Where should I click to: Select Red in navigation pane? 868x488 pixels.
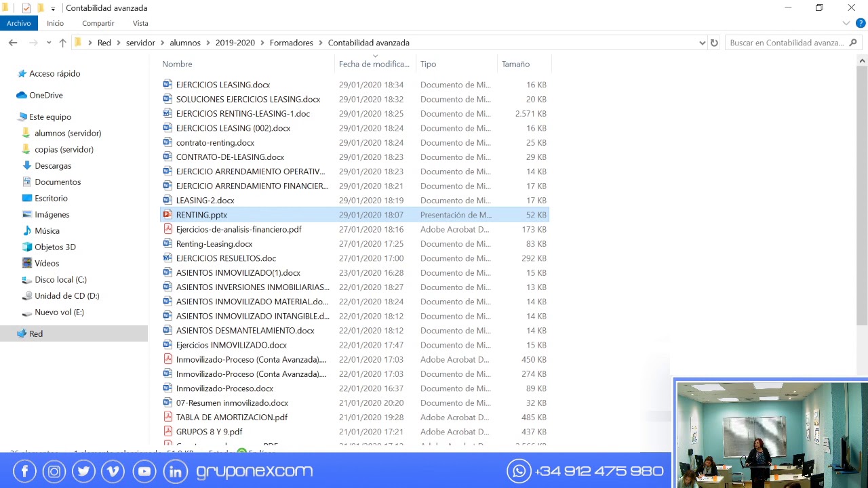[36, 333]
